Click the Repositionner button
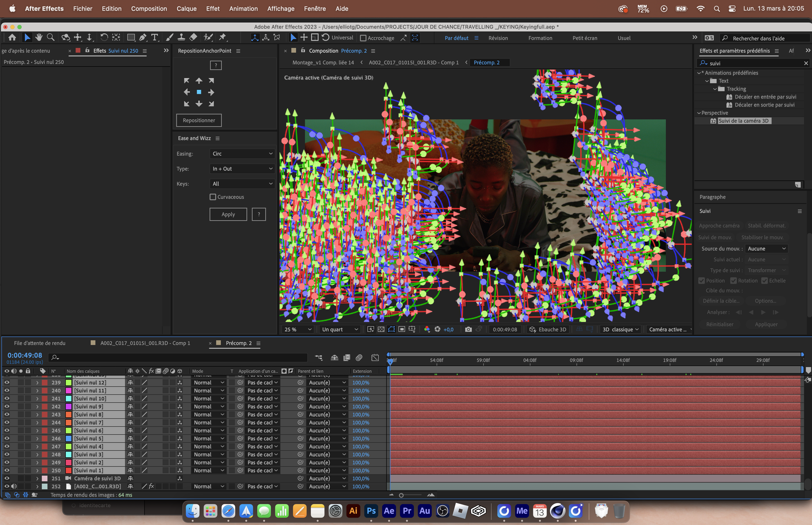 point(199,120)
